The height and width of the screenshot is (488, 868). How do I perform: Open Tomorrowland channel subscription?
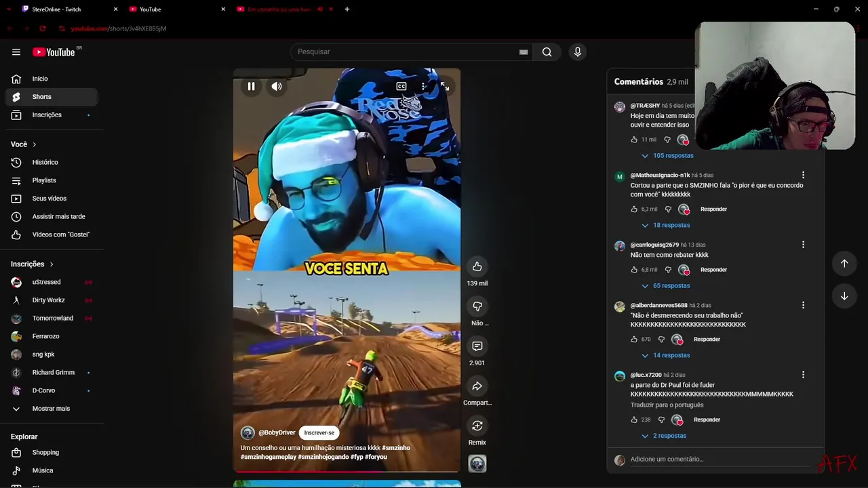point(52,318)
